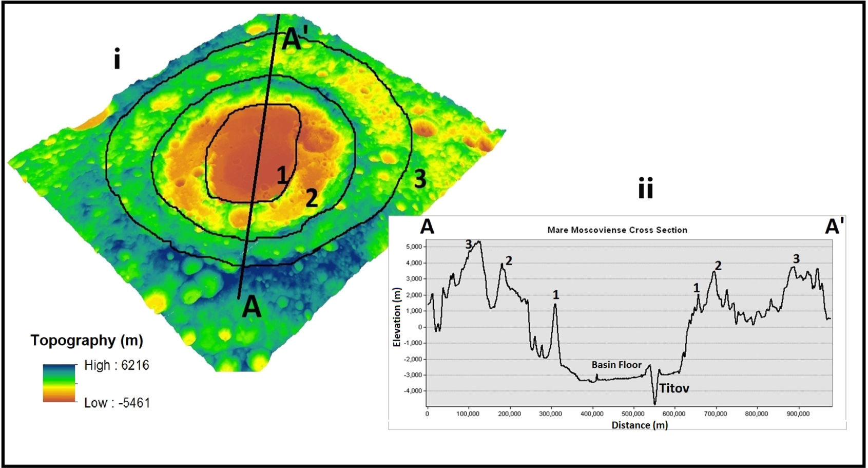Click the topography color ramp swatch
The height and width of the screenshot is (468, 868).
pos(60,383)
